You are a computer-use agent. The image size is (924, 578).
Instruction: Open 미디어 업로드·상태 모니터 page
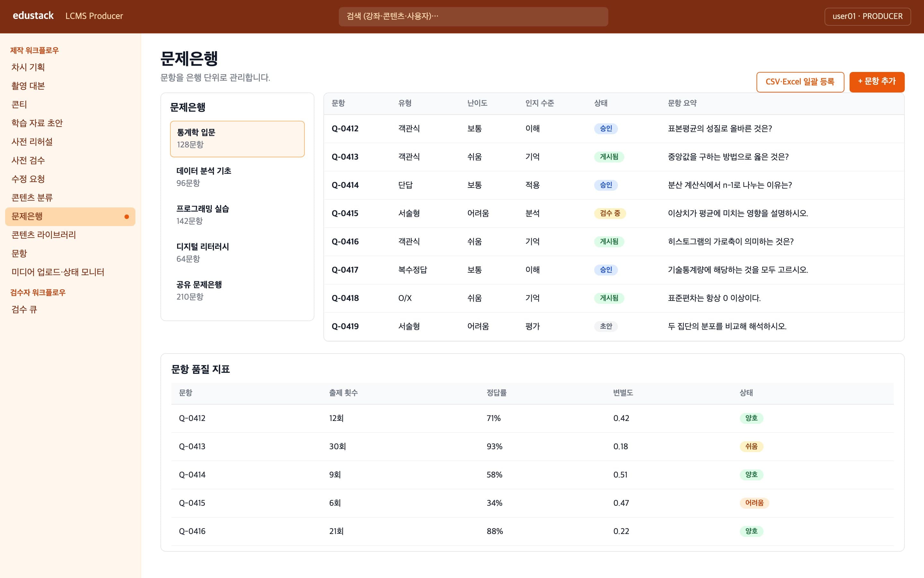70,272
